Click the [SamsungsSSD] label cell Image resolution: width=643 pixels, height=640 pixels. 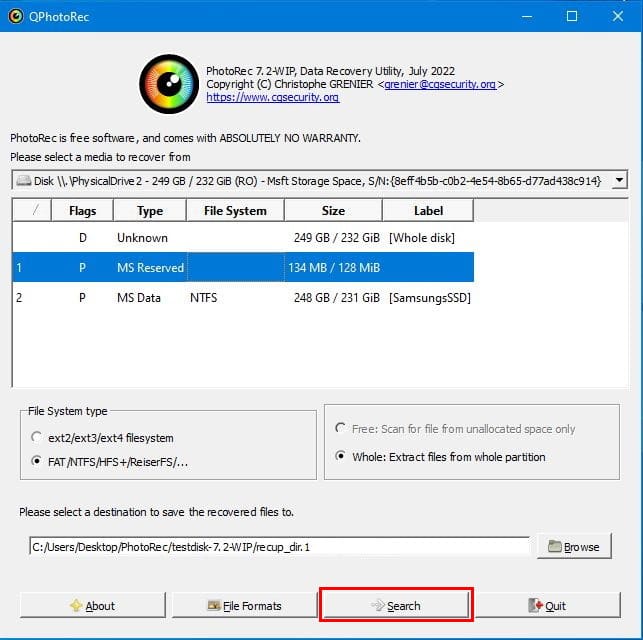pyautogui.click(x=430, y=298)
